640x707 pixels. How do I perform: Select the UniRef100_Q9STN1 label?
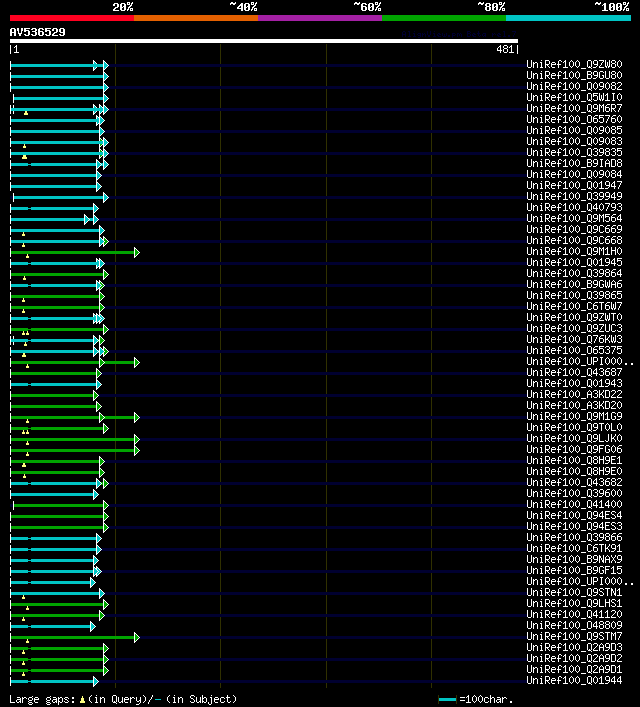point(574,592)
